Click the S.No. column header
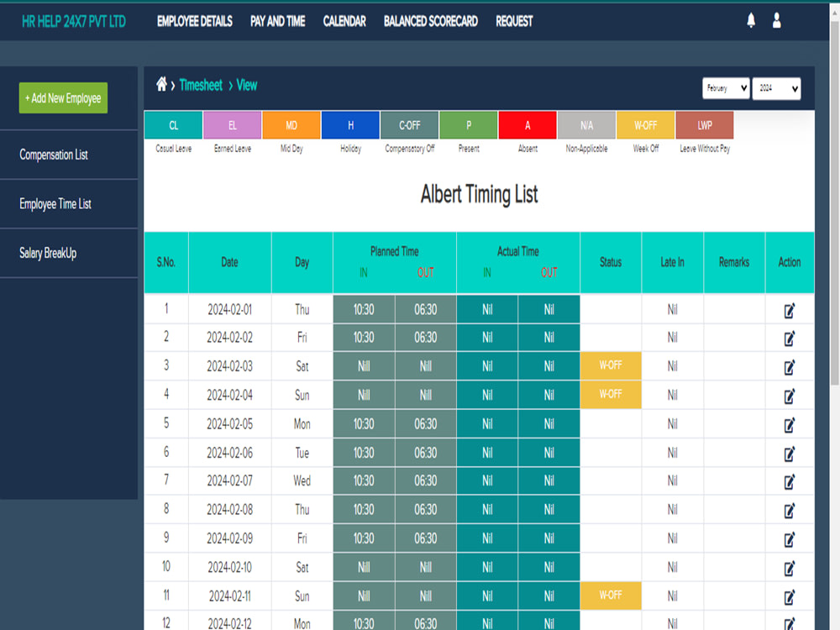The height and width of the screenshot is (630, 840). [166, 262]
